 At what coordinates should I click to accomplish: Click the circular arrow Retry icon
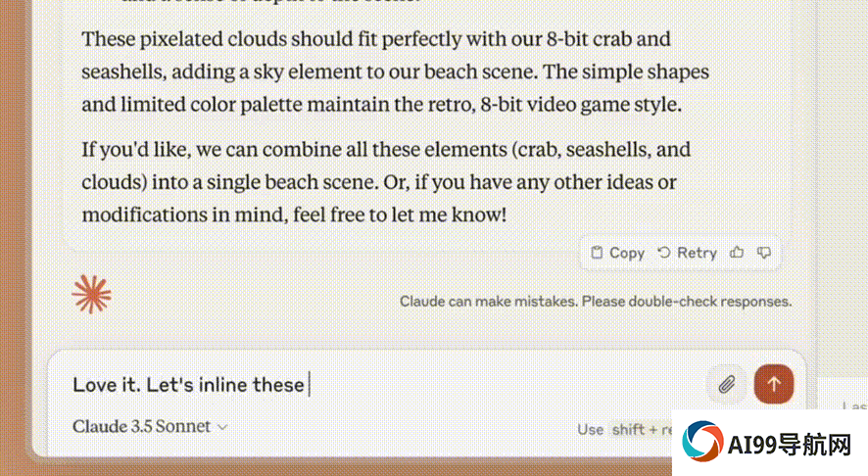pos(663,253)
